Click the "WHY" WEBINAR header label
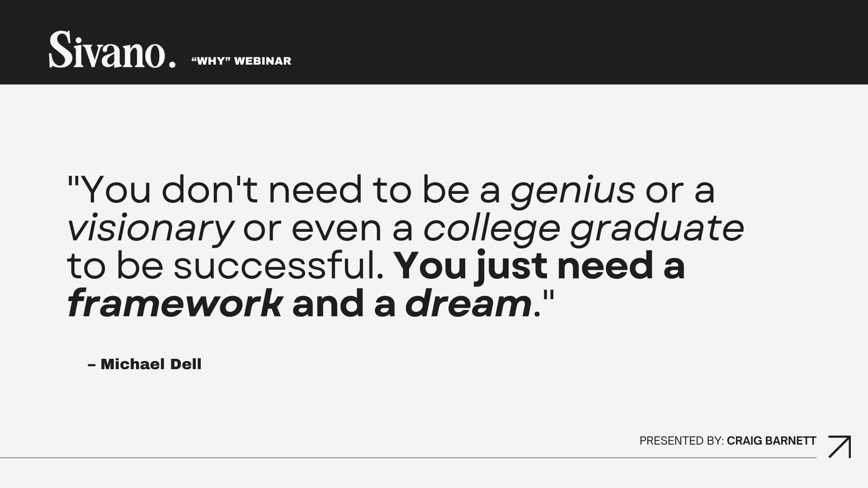This screenshot has height=488, width=868. click(x=241, y=61)
